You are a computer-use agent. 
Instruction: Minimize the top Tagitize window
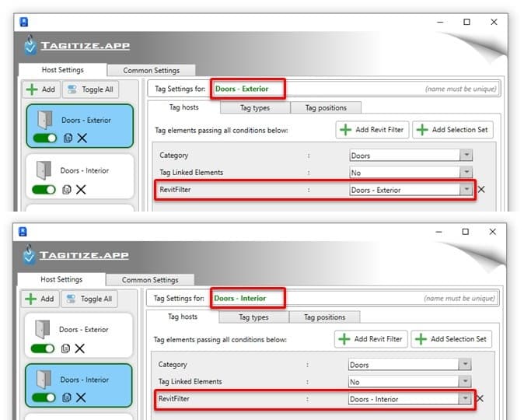tap(441, 22)
